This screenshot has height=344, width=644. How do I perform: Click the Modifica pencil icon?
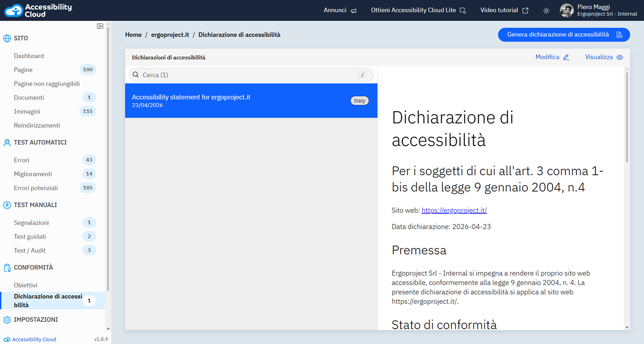click(x=566, y=57)
